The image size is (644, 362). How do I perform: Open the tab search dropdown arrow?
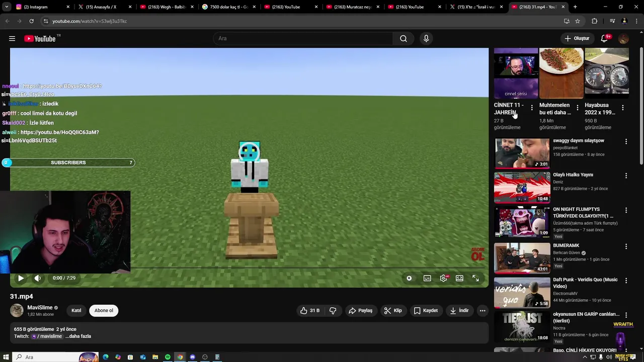pos(7,7)
